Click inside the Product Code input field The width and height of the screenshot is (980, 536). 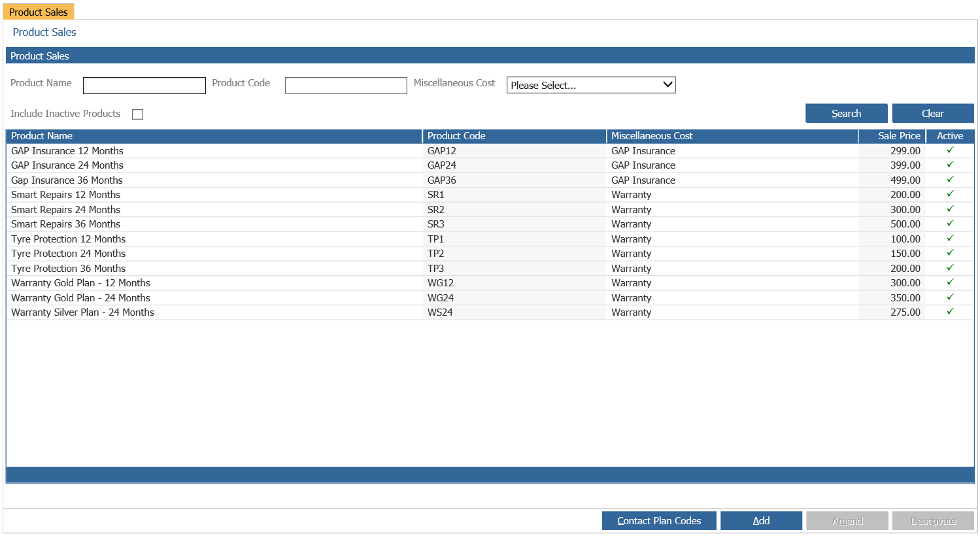click(345, 85)
